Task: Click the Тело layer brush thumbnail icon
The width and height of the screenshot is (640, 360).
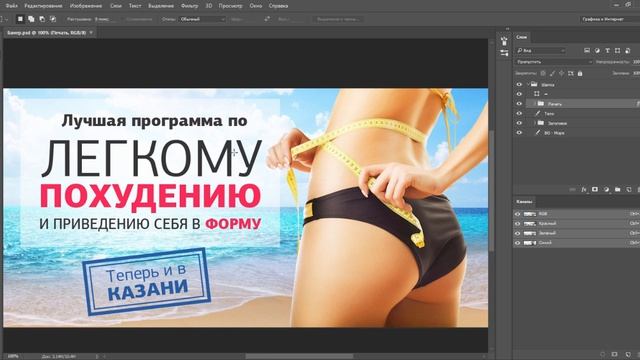Action: [x=538, y=113]
